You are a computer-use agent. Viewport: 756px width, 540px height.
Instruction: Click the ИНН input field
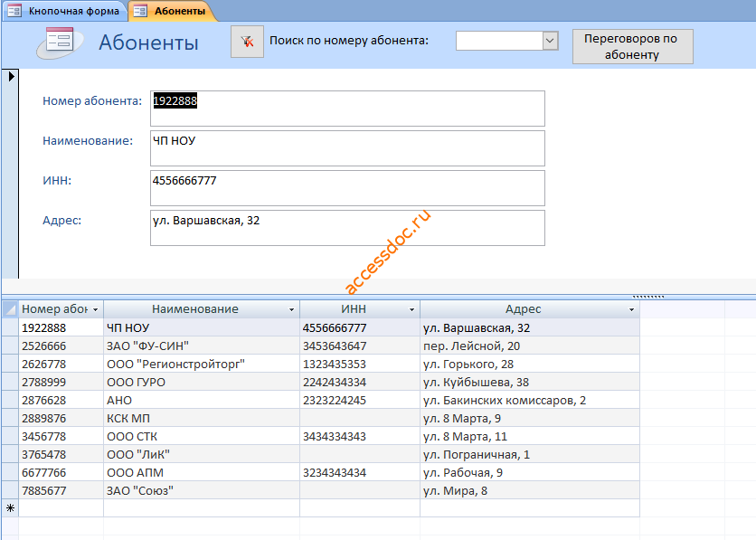click(x=347, y=188)
